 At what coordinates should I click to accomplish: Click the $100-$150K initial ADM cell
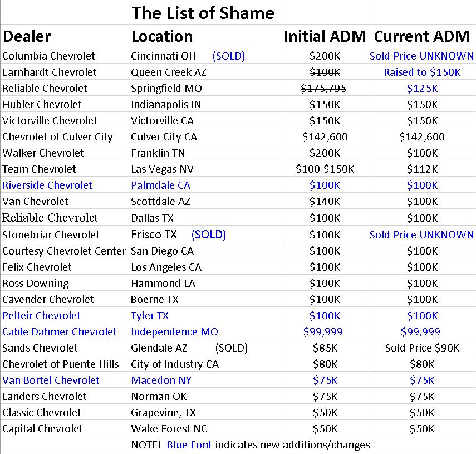pyautogui.click(x=325, y=169)
